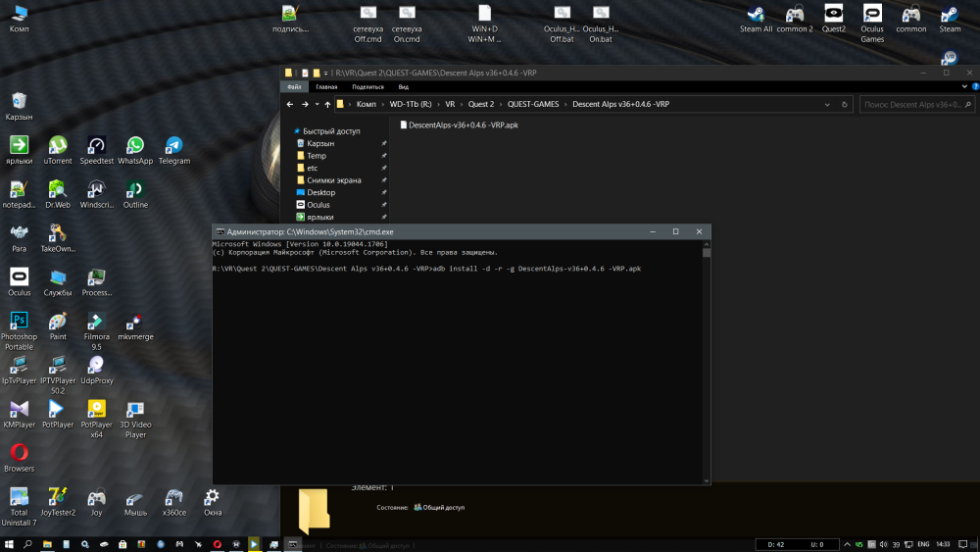The image size is (980, 552).
Task: Launch WhatsApp from the desktop
Action: (135, 151)
